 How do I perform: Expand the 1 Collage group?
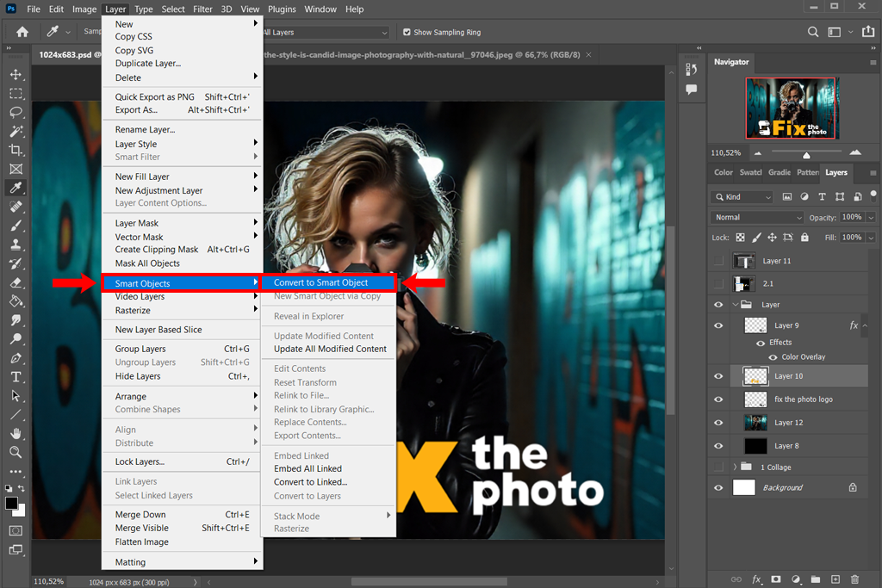click(x=735, y=467)
